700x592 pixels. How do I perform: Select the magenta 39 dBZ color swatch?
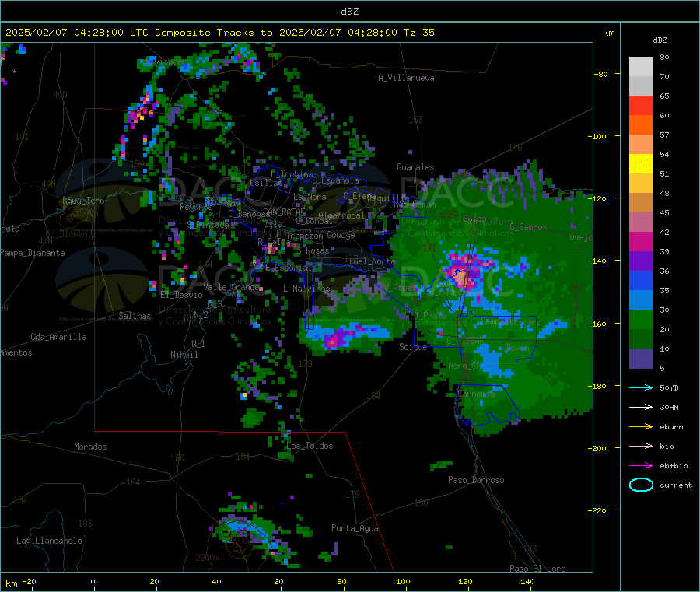[641, 241]
